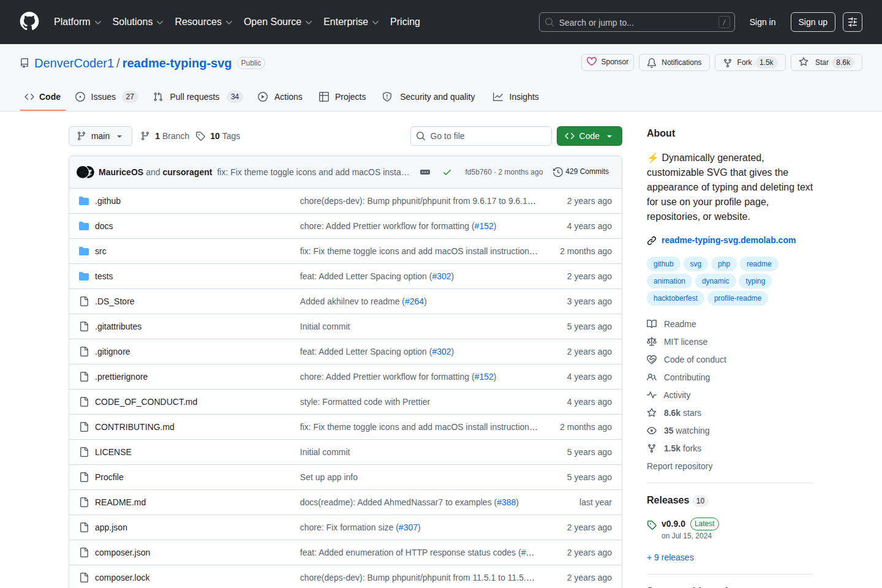This screenshot has height=588, width=882.
Task: Click the Readme book icon
Action: coord(652,323)
